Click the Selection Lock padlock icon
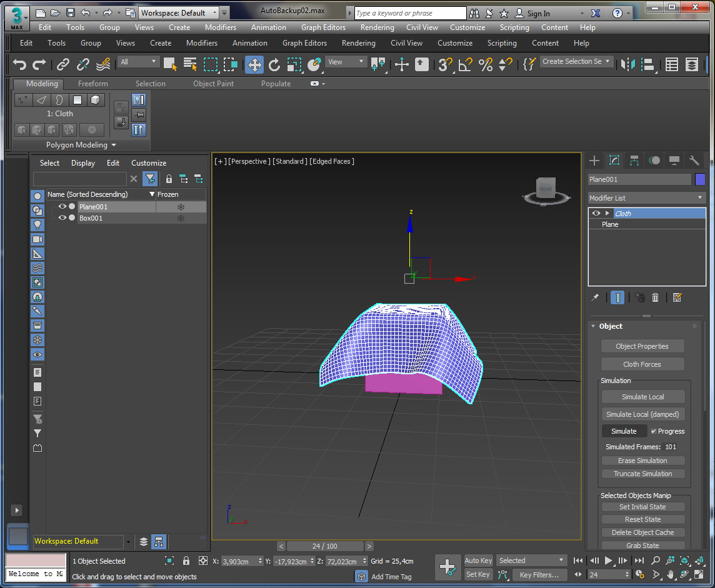Viewport: 715px width, 588px height. (x=186, y=561)
